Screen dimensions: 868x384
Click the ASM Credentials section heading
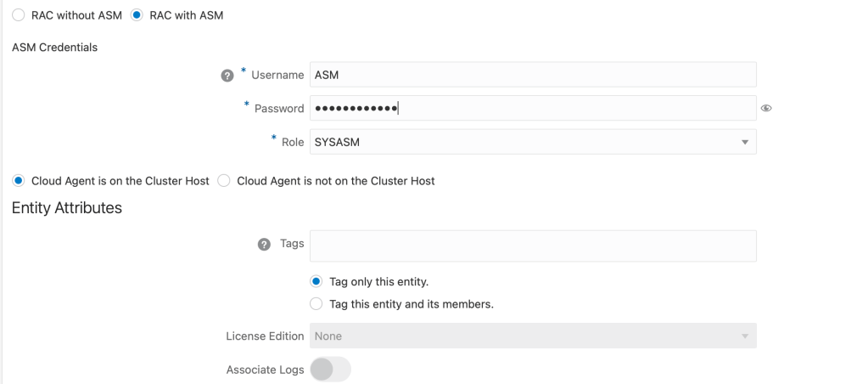[55, 48]
